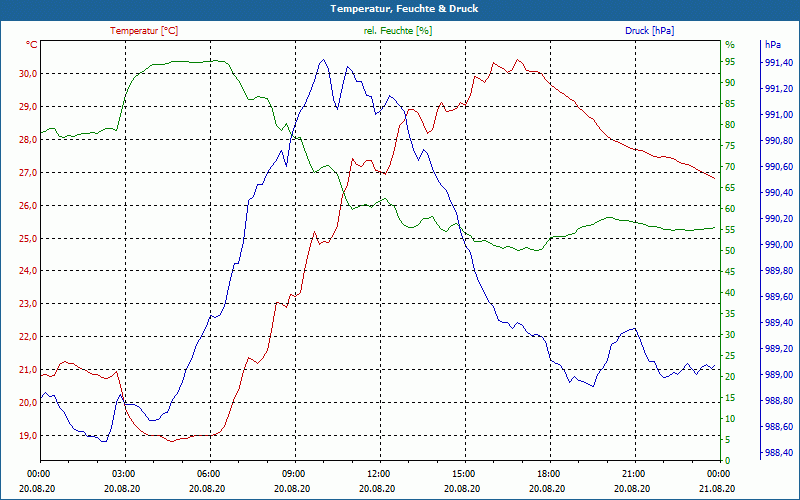This screenshot has height=500, width=800.
Task: Click the 18:00 time axis label
Action: coord(547,474)
